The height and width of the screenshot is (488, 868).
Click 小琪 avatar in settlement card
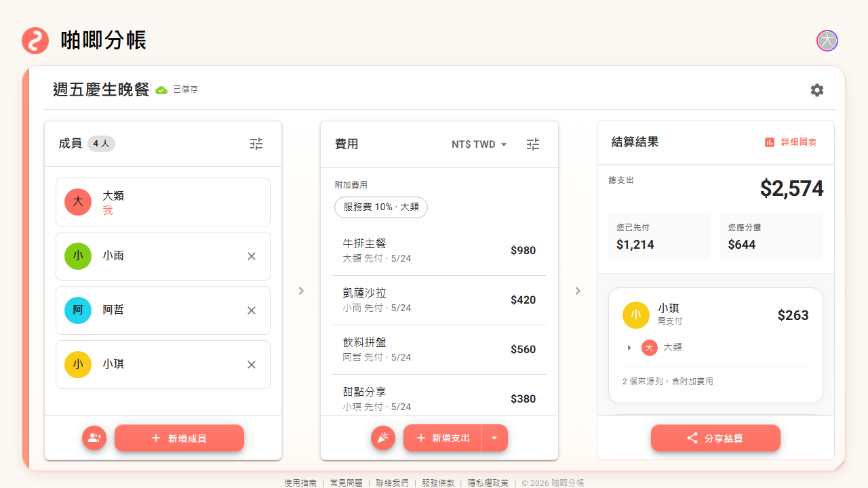click(636, 315)
